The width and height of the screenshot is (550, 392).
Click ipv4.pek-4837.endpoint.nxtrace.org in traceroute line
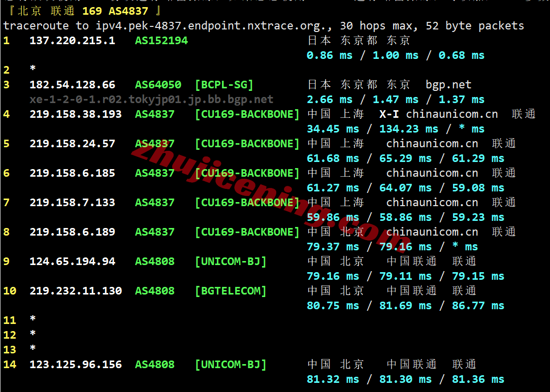209,26
